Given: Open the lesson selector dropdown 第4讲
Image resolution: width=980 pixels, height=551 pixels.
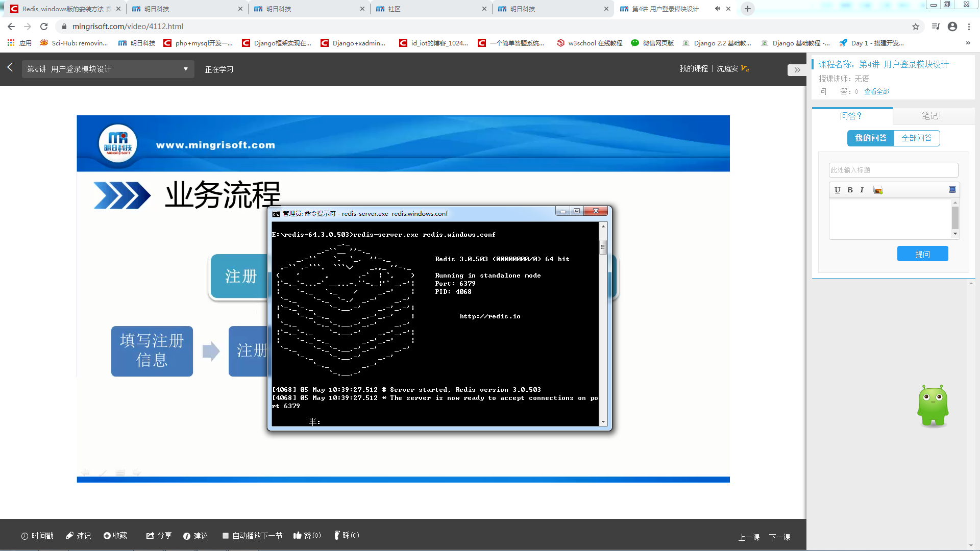Looking at the screenshot, I should pyautogui.click(x=108, y=69).
